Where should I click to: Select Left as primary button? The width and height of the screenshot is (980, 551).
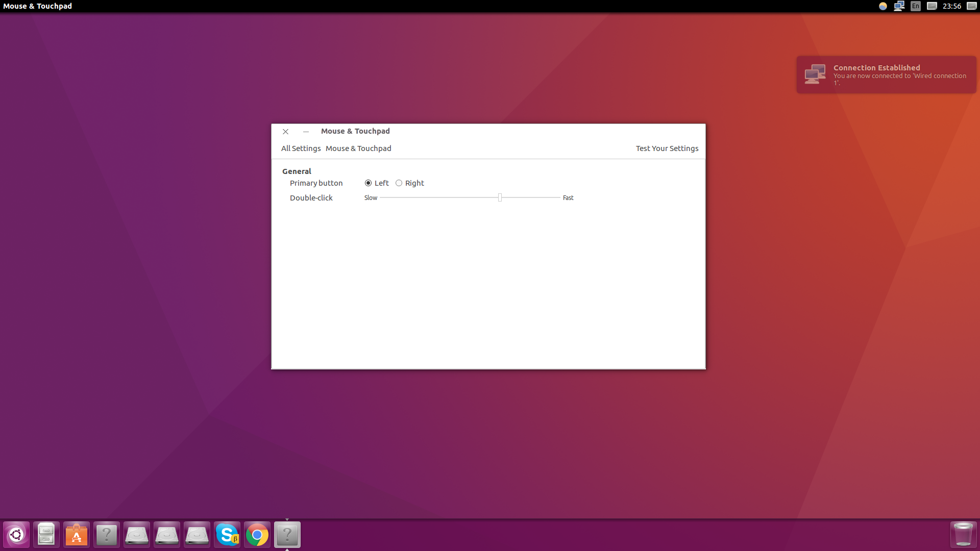coord(368,183)
